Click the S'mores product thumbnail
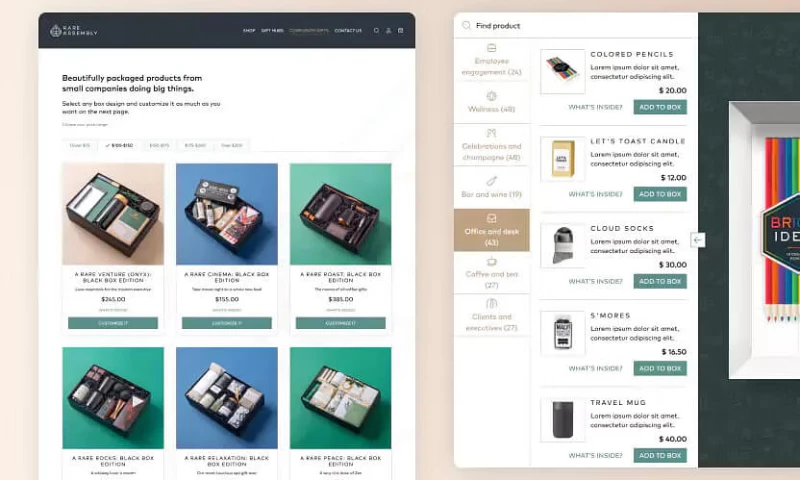Viewport: 800px width, 480px height. tap(562, 333)
